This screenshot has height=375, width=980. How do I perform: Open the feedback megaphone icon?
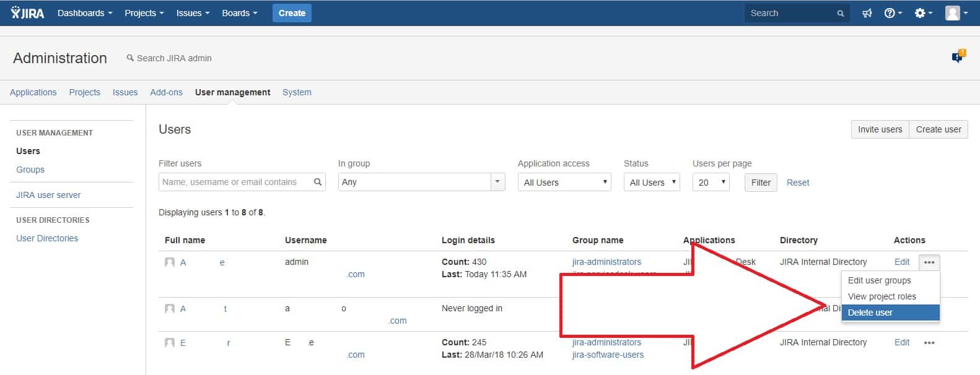pos(867,13)
